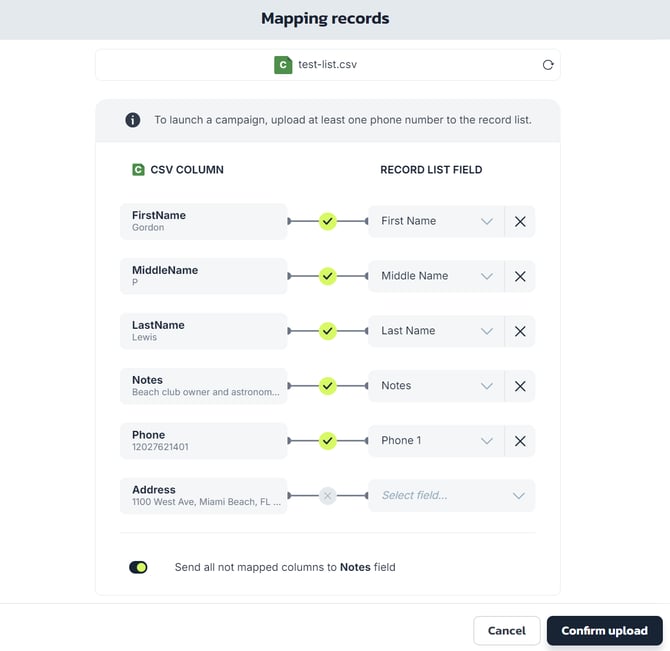The image size is (670, 651).
Task: Click the gray unmapped connector for Address
Action: coord(327,496)
